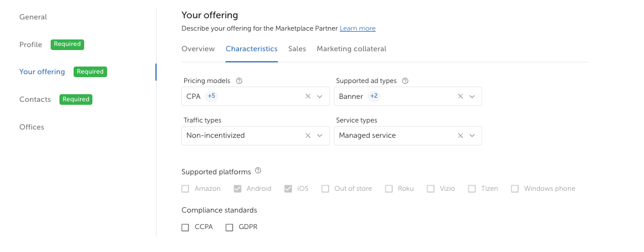The width and height of the screenshot is (644, 252).
Task: Clear the Supported ad types selection
Action: [460, 97]
